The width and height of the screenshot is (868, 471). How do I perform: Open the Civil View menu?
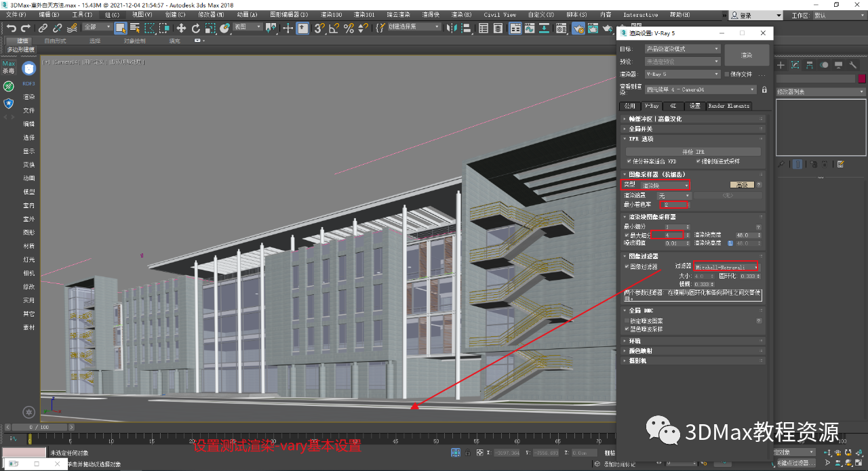pos(500,14)
